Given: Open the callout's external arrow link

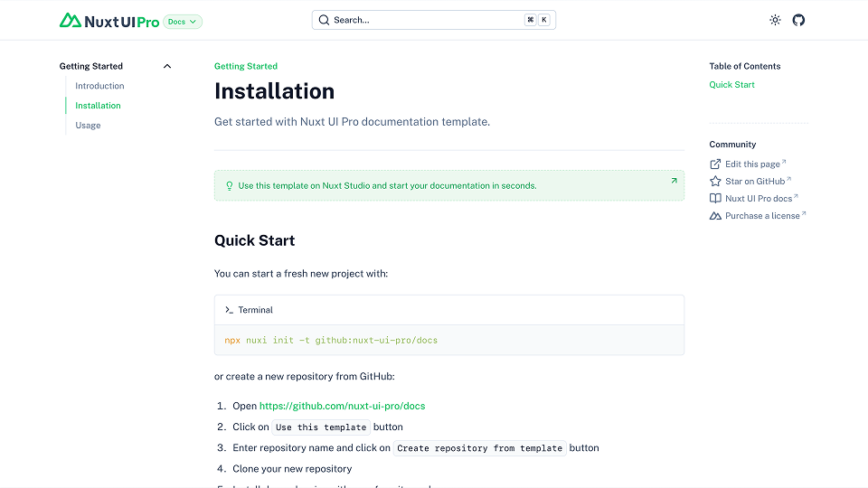Looking at the screenshot, I should pyautogui.click(x=674, y=181).
